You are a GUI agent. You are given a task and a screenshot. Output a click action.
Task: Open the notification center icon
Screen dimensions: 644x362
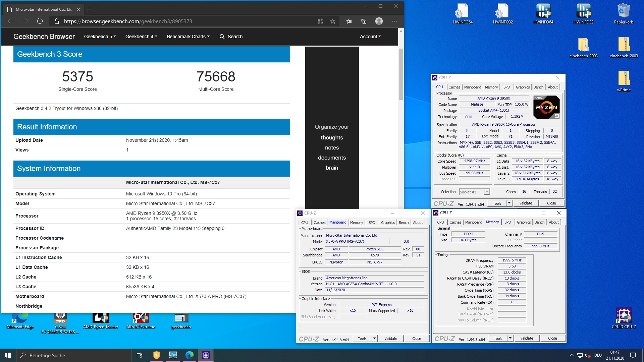(633, 355)
